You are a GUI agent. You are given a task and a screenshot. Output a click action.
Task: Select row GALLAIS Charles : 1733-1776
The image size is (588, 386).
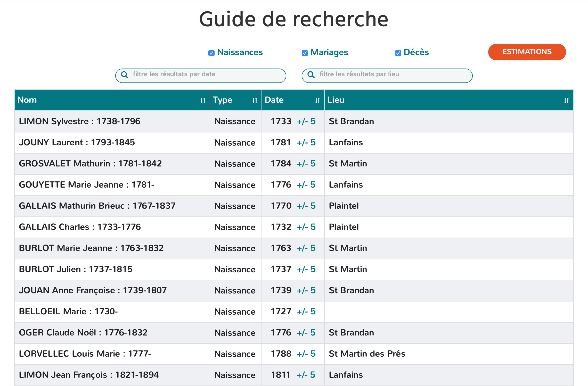click(294, 227)
